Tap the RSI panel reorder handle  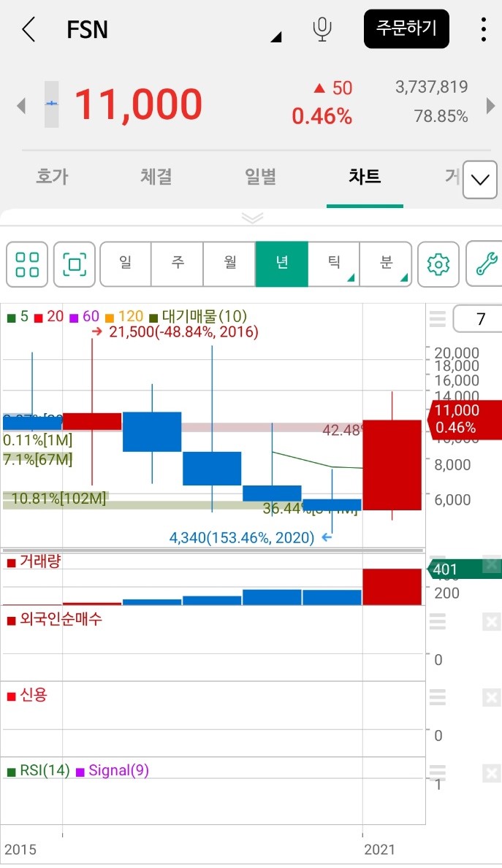pyautogui.click(x=438, y=773)
